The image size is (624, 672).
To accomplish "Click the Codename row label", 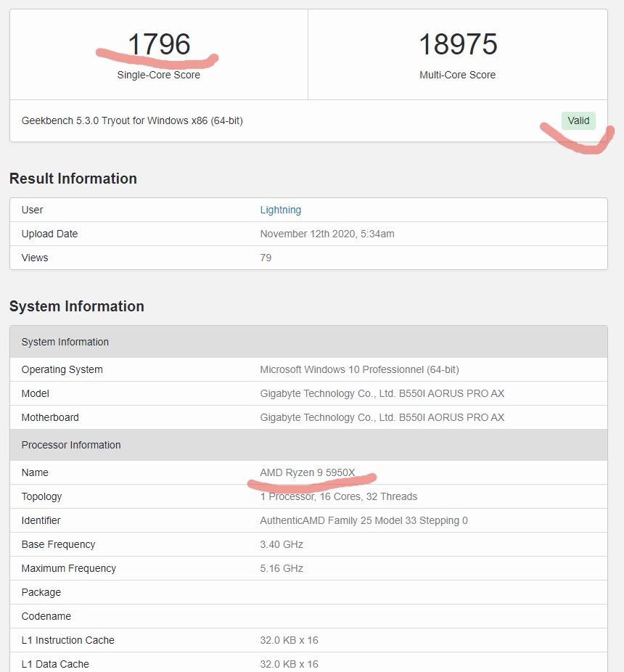I will tap(46, 616).
